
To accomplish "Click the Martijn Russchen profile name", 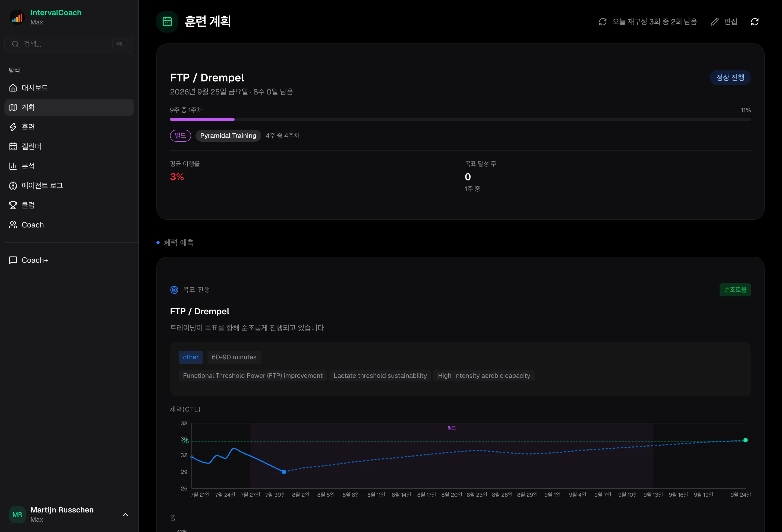I will [x=62, y=510].
